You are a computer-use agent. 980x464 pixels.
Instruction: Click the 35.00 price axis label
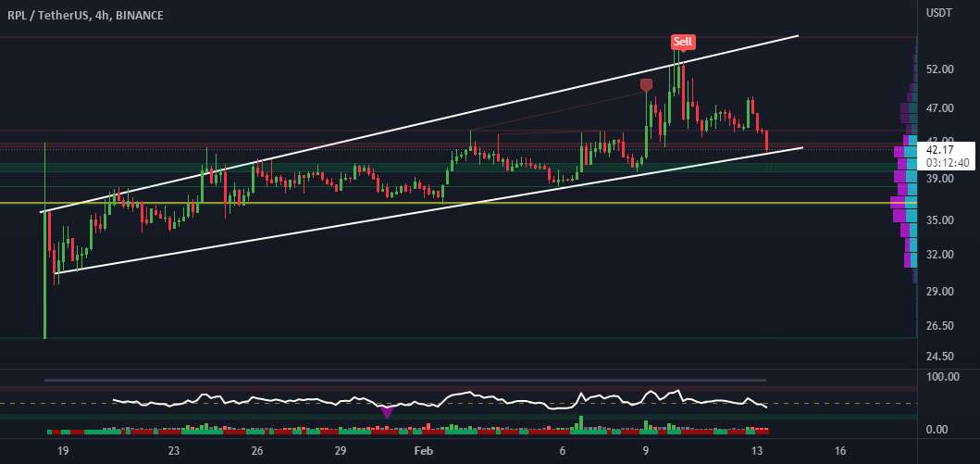(942, 220)
